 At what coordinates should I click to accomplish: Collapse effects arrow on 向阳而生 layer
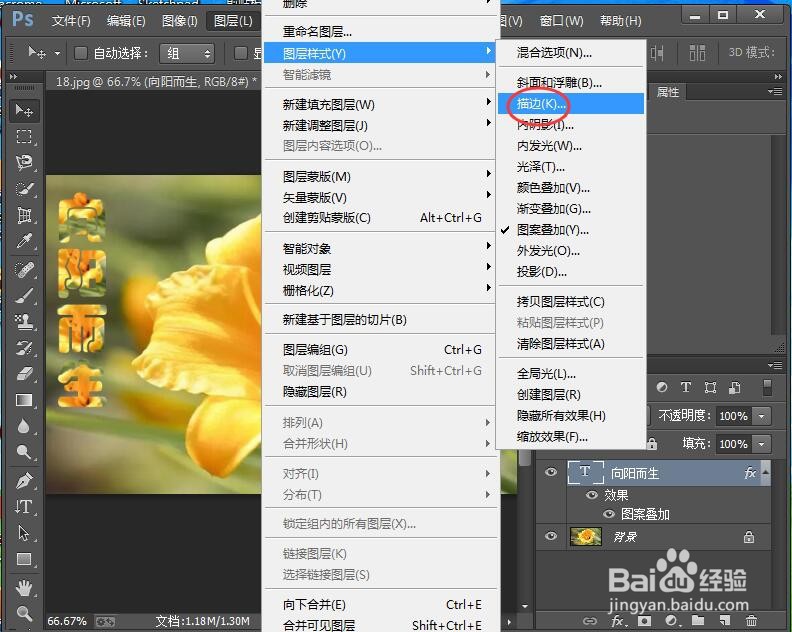766,471
